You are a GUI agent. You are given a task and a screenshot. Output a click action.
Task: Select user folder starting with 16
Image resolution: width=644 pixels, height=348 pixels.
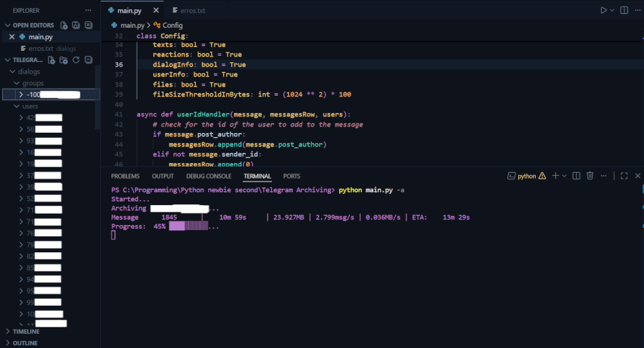[x=49, y=152]
